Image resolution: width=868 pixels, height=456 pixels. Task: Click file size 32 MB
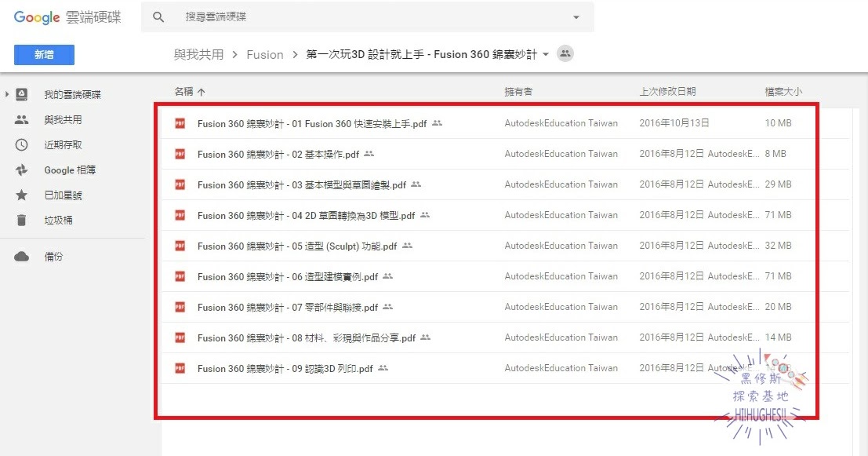[778, 246]
